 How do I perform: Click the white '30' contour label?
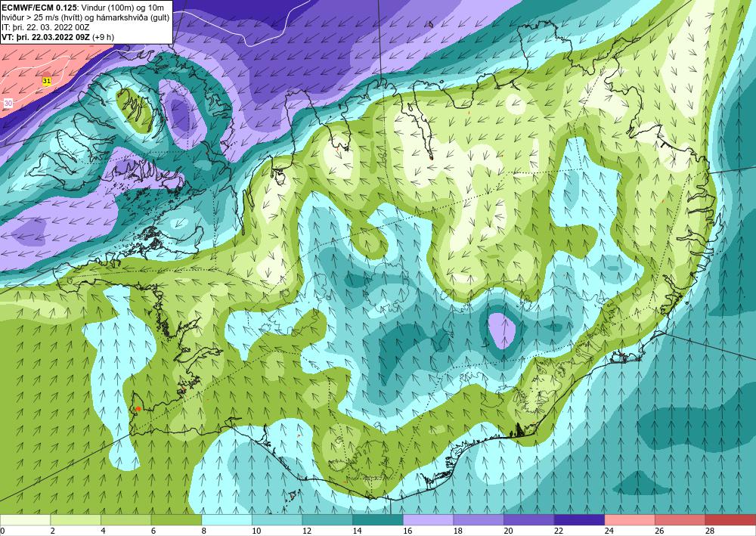pos(8,103)
